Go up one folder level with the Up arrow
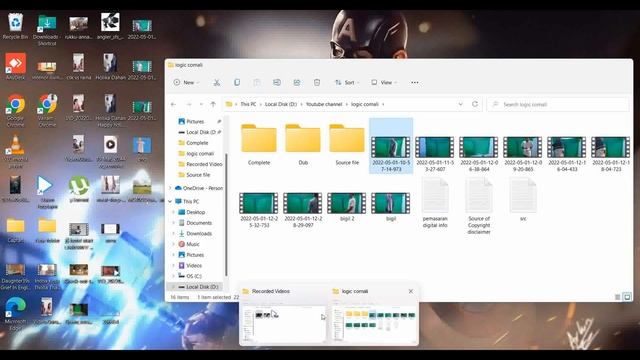The image size is (640, 360). point(213,104)
